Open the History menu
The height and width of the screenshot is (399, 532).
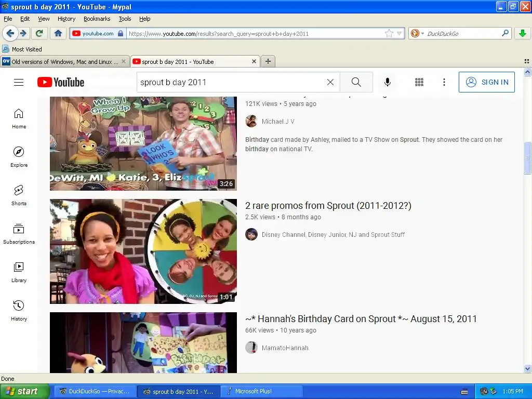pyautogui.click(x=66, y=19)
